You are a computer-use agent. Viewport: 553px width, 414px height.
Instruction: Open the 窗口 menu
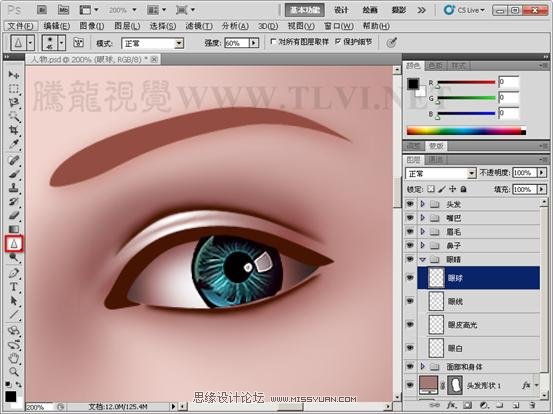(x=339, y=26)
